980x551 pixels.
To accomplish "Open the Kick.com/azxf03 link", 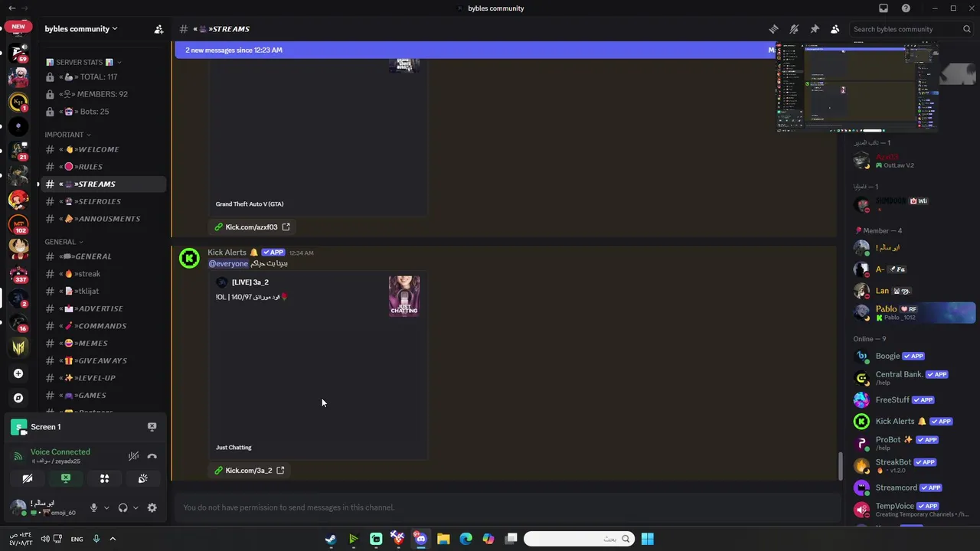I will [251, 227].
